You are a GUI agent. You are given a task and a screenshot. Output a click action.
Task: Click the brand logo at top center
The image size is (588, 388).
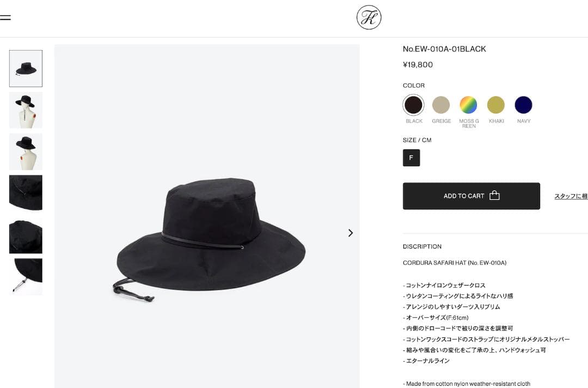(x=369, y=17)
